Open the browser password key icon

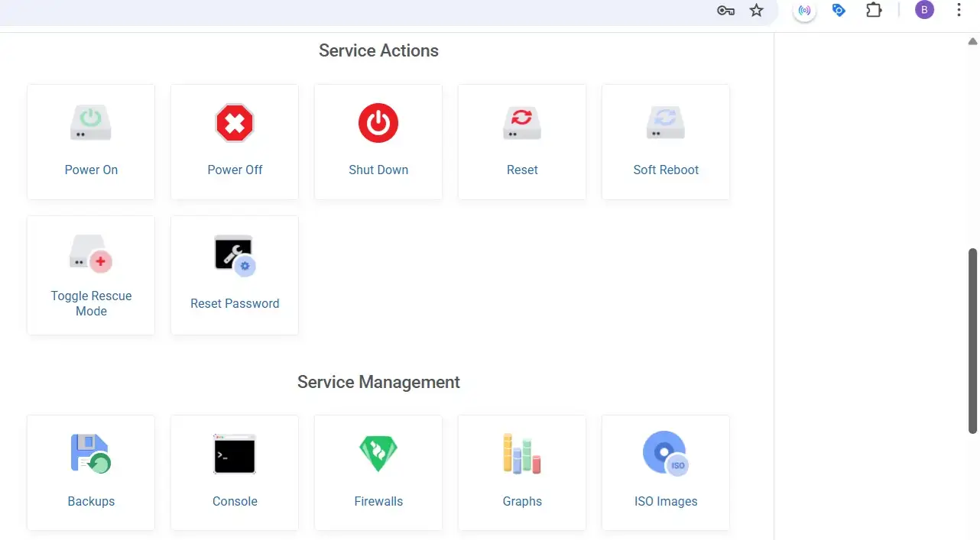(725, 11)
